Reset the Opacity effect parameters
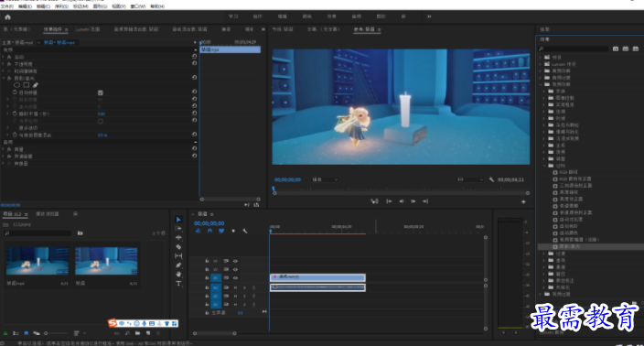 coord(194,63)
